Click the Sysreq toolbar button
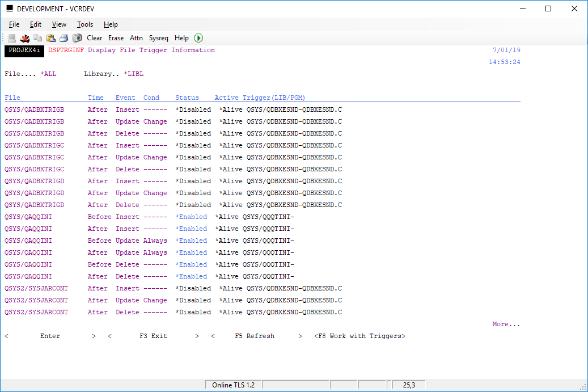This screenshot has width=588, height=392. click(159, 38)
